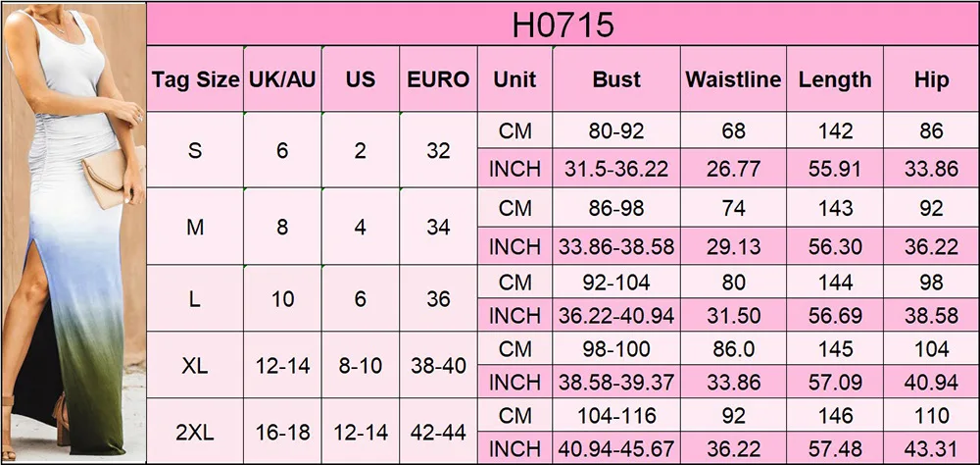Select the 86.0 waistline cell
This screenshot has height=465, width=980.
pyautogui.click(x=733, y=348)
